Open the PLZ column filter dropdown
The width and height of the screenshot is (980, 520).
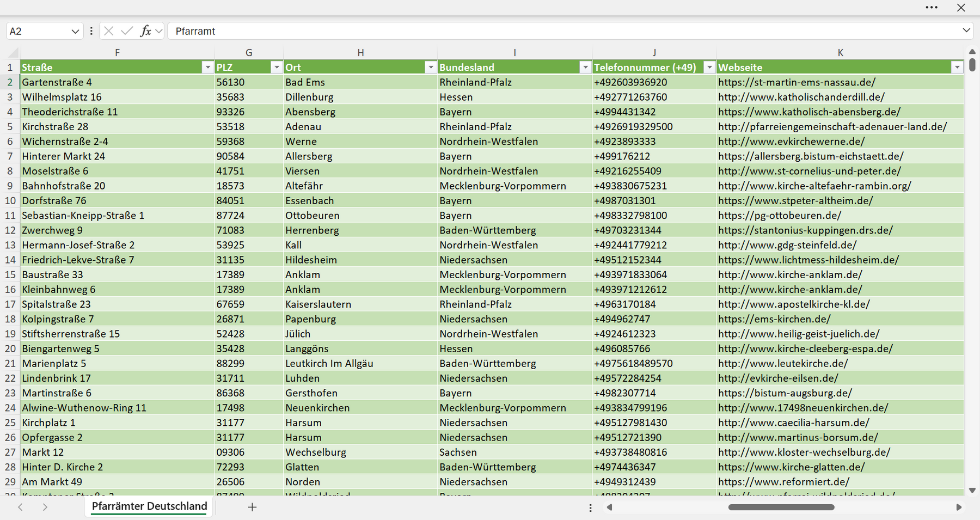click(277, 67)
